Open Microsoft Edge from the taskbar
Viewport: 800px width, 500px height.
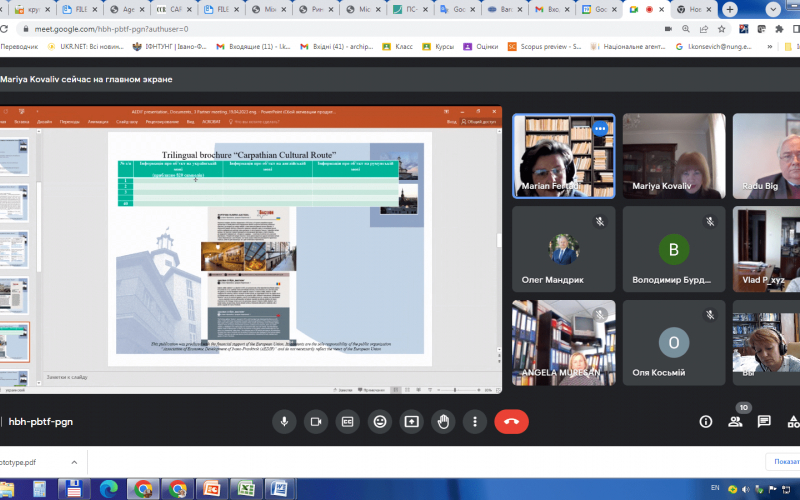tap(109, 489)
